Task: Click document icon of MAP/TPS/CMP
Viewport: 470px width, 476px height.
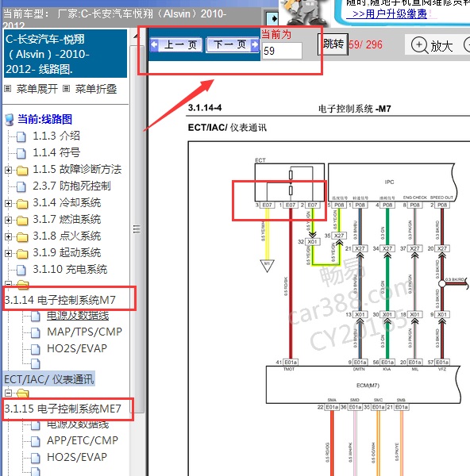Action: 36,332
